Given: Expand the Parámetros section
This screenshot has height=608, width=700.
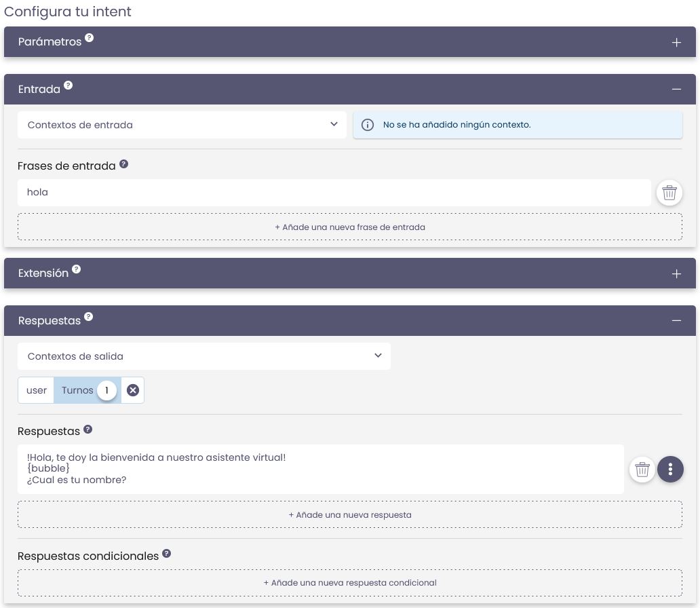Looking at the screenshot, I should pos(676,42).
